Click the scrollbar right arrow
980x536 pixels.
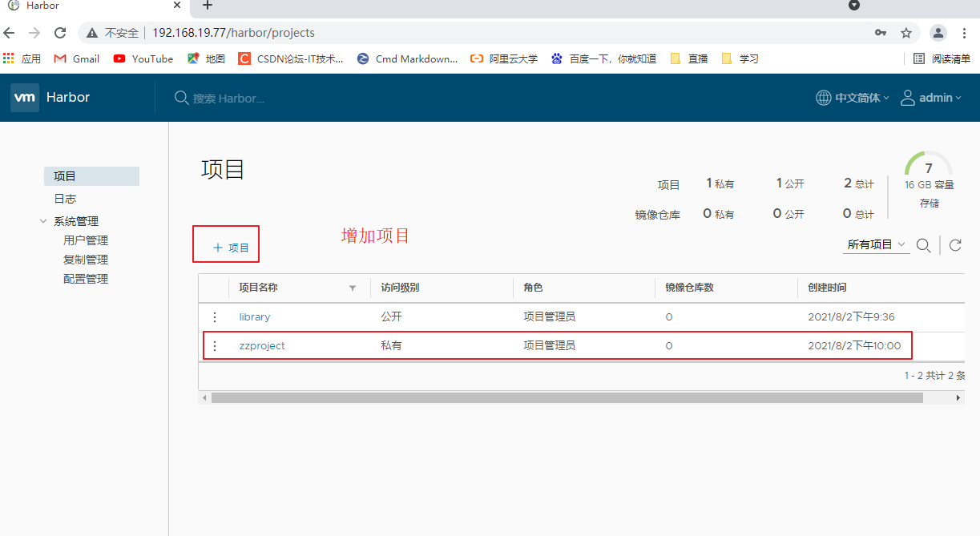point(958,398)
